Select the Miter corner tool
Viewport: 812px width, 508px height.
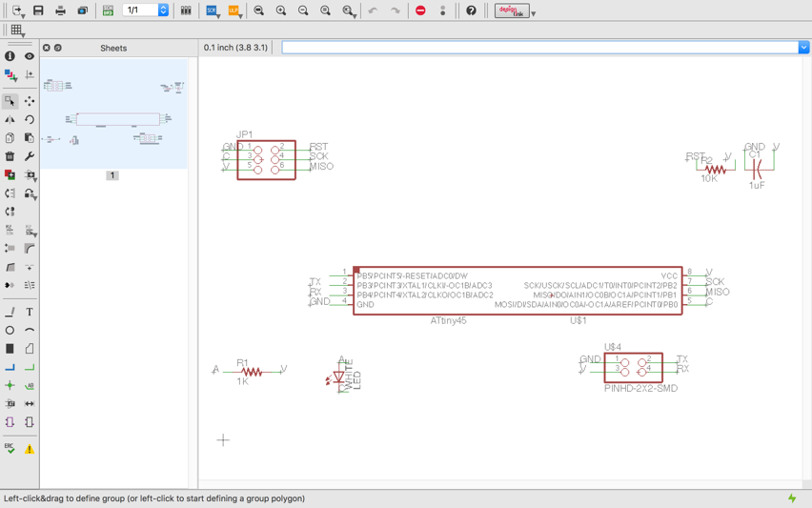click(30, 249)
